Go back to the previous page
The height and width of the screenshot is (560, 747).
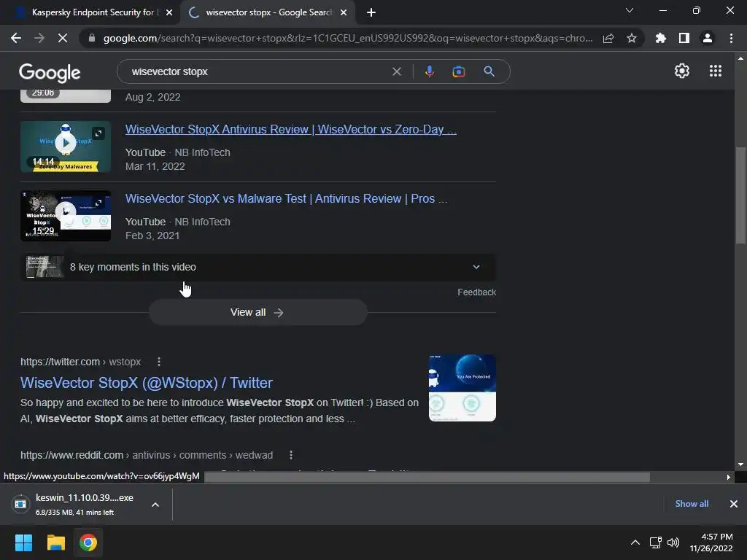click(16, 38)
